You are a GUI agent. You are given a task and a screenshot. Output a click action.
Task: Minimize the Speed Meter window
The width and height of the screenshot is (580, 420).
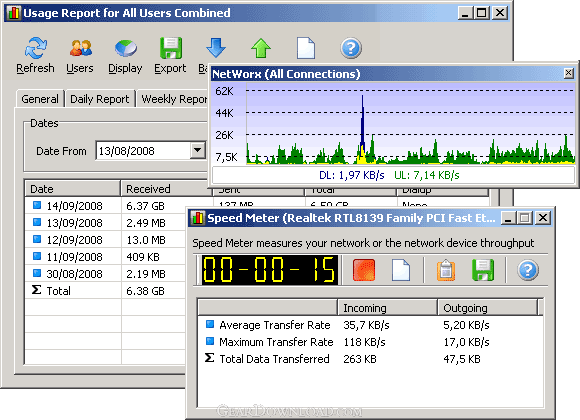[x=508, y=218]
